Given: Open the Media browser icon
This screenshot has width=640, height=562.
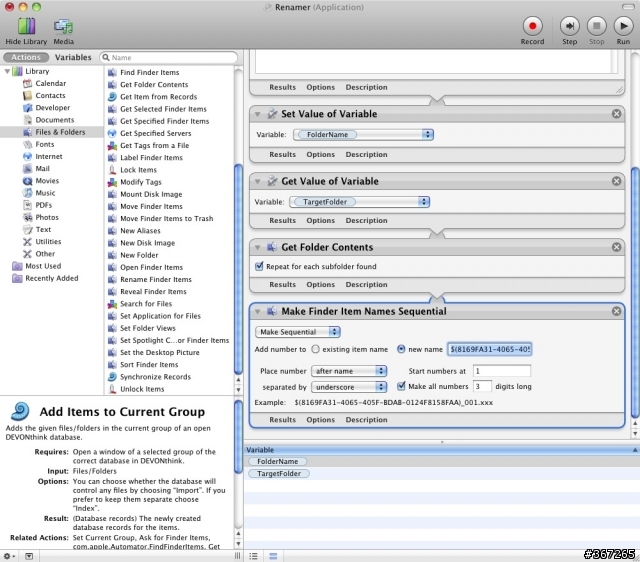Looking at the screenshot, I should tap(63, 27).
